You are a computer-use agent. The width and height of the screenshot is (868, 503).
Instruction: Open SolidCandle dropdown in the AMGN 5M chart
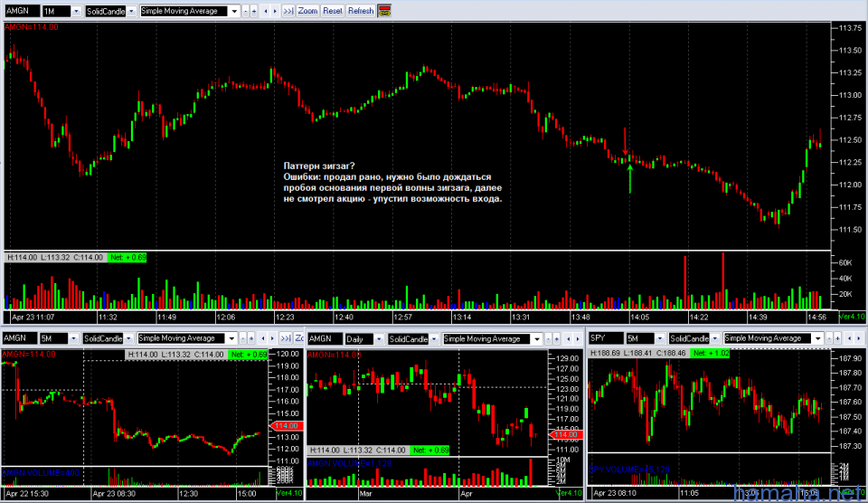(x=128, y=338)
